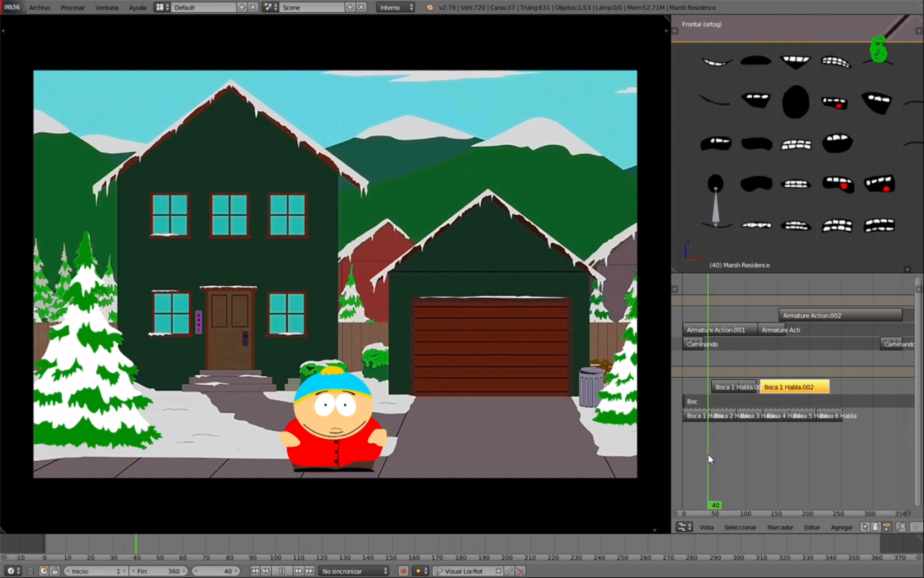This screenshot has height=578, width=924.
Task: Pause the animation playback
Action: click(x=282, y=571)
